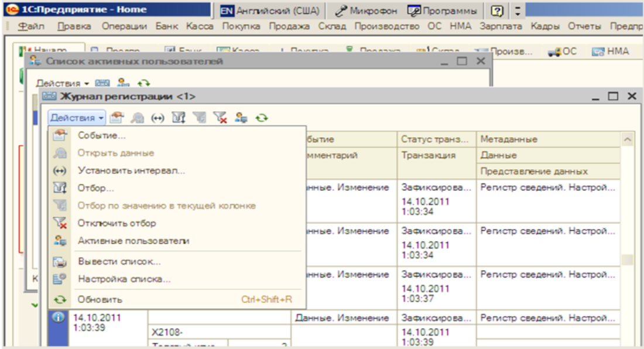Screen dimensions: 644x349
Task: Click the Транзакция column header
Action: coord(436,163)
